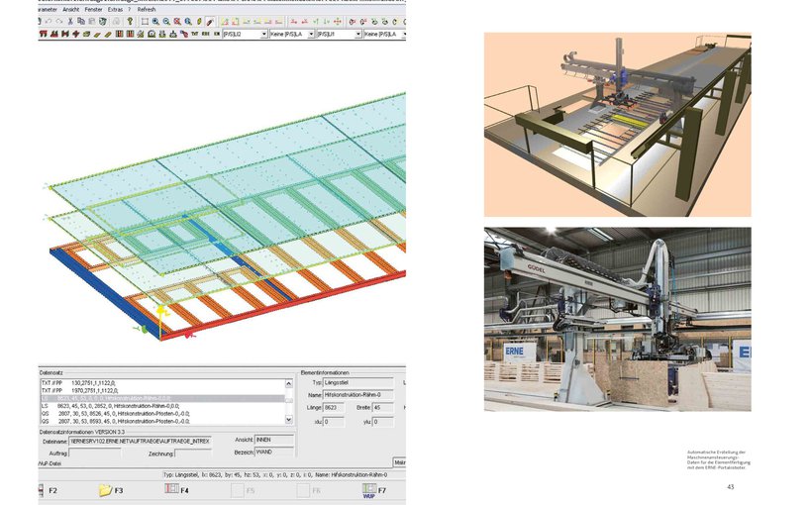Click the redo arrow icon in the toolbar

(x=59, y=21)
